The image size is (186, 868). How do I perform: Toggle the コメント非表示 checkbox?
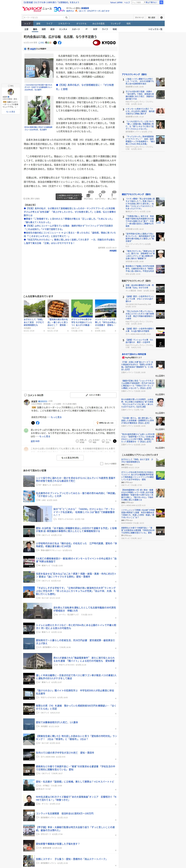click(x=102, y=464)
